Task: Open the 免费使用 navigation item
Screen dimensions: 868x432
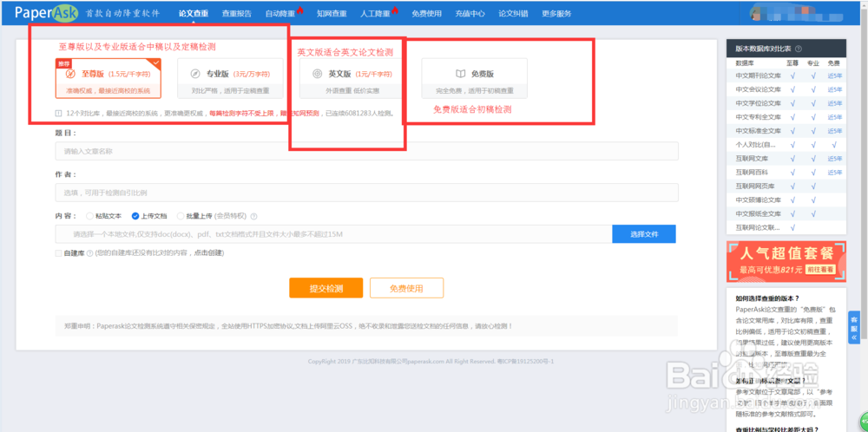Action: (x=426, y=13)
